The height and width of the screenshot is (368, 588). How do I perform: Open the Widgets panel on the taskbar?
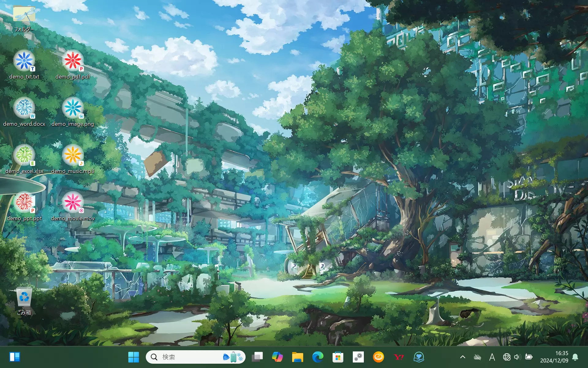click(x=14, y=357)
